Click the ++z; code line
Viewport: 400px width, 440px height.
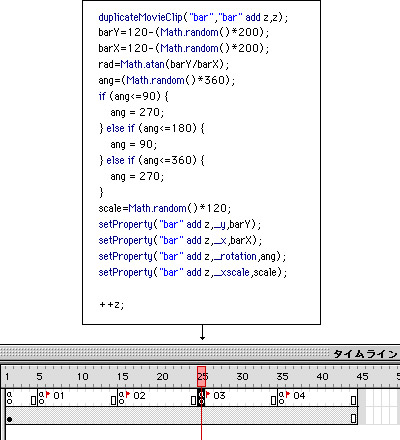coord(112,304)
